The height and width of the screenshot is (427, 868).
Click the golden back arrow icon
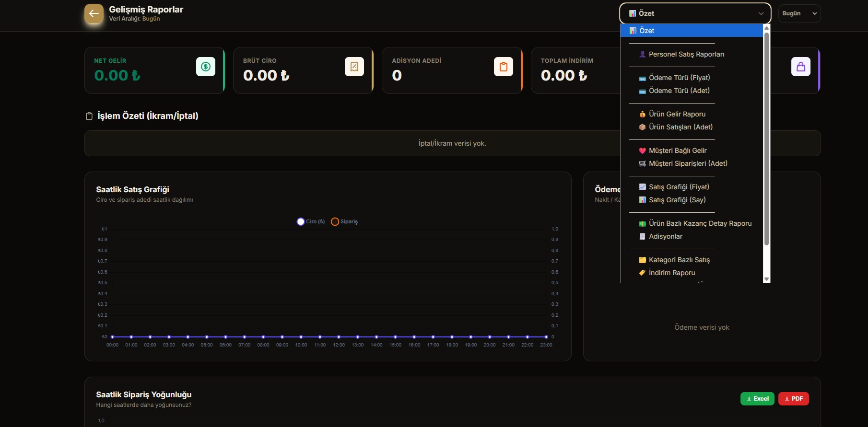pyautogui.click(x=94, y=13)
